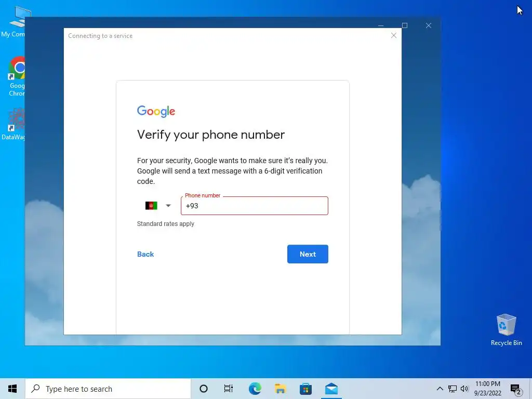Open the volume tray icon
The width and height of the screenshot is (532, 399).
(464, 389)
